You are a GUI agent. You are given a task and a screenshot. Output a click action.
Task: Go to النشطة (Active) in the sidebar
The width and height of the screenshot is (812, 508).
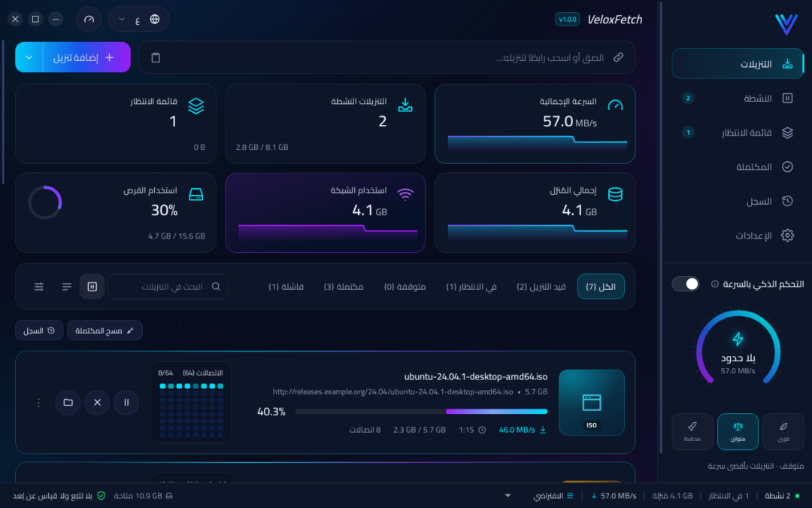tap(738, 98)
